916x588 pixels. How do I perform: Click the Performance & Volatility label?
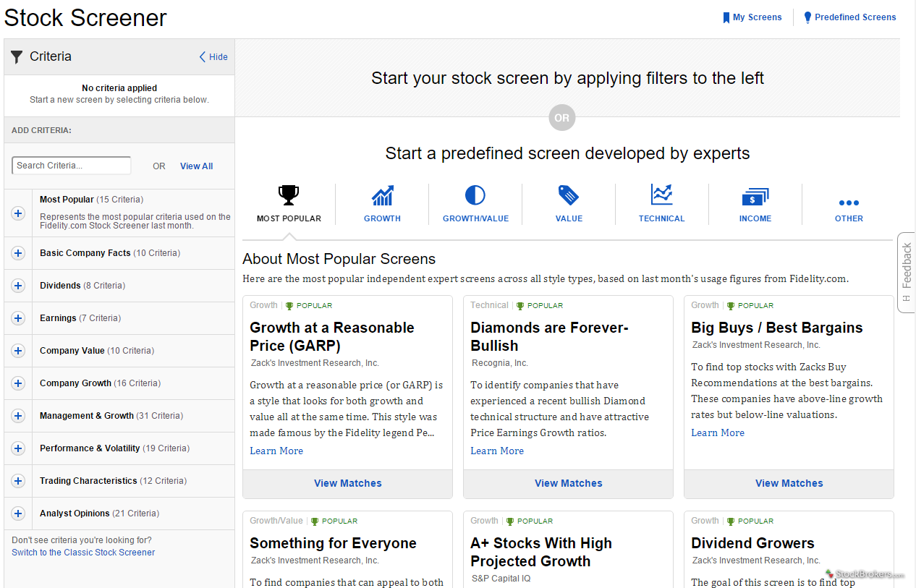(90, 448)
